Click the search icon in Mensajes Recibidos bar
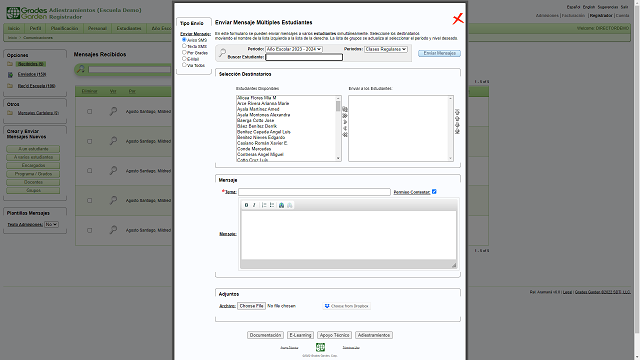Image resolution: width=640 pixels, height=360 pixels. click(x=81, y=69)
